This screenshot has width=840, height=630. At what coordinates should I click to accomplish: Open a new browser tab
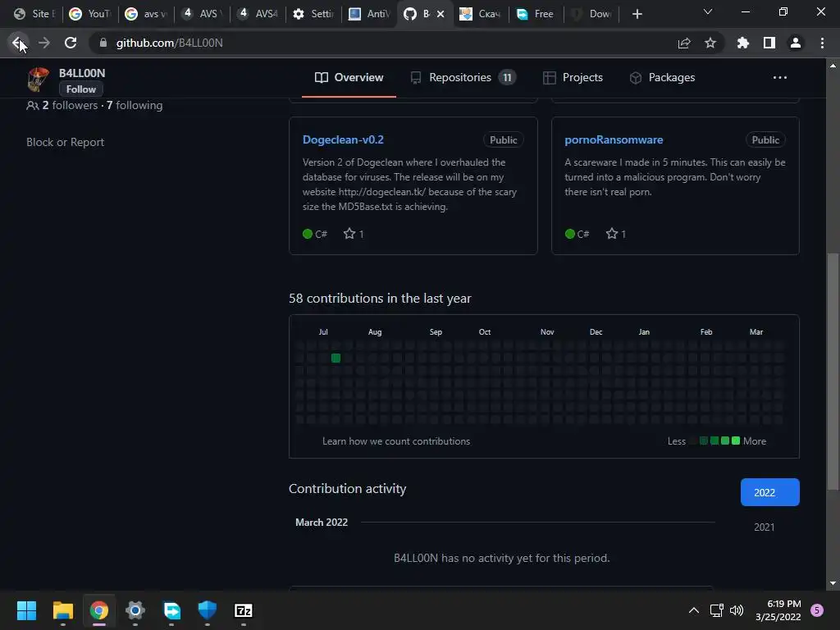(x=637, y=14)
